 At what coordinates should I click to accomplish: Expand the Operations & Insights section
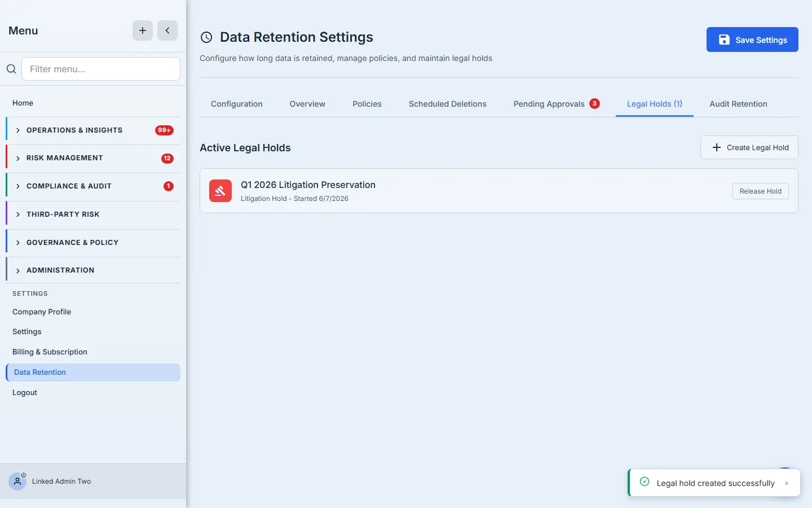tap(93, 130)
